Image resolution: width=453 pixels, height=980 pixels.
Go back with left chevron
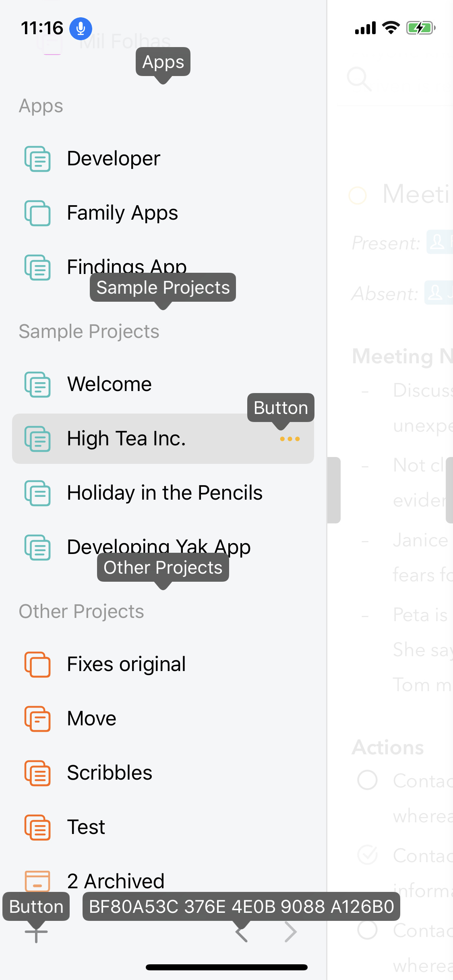click(242, 932)
